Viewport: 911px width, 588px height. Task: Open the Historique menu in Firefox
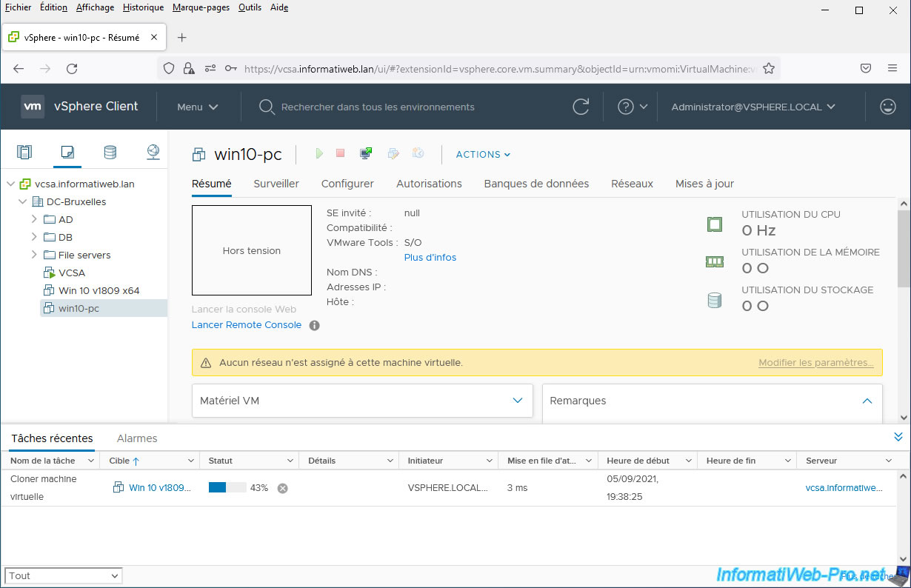(143, 7)
